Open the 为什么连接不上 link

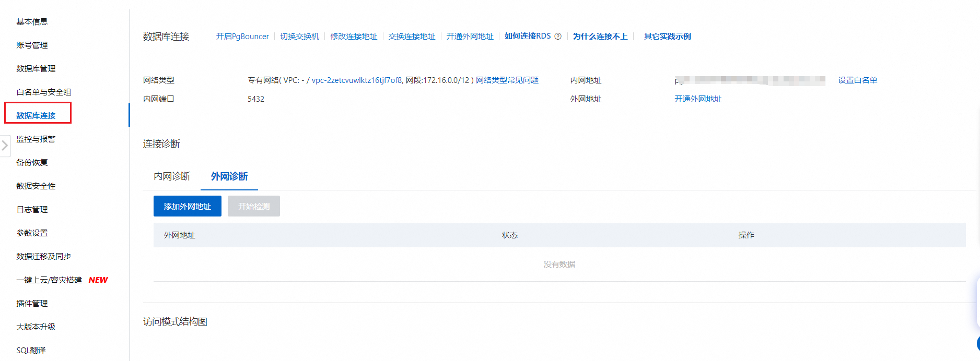tap(600, 37)
